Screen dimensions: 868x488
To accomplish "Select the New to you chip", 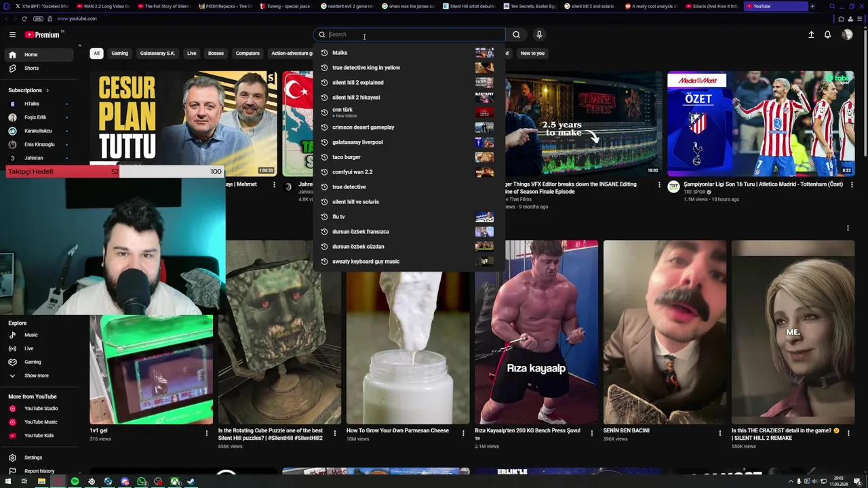I will (532, 54).
